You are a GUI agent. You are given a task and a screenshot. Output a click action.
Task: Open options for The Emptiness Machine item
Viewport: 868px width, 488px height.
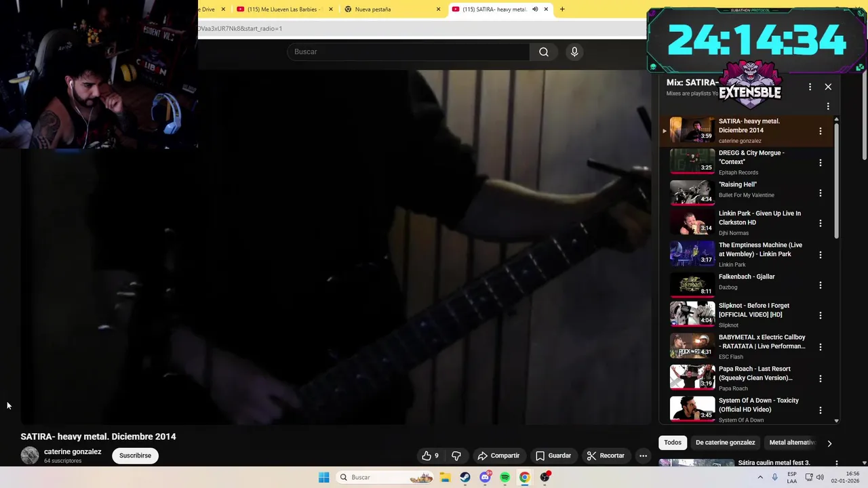(x=821, y=255)
